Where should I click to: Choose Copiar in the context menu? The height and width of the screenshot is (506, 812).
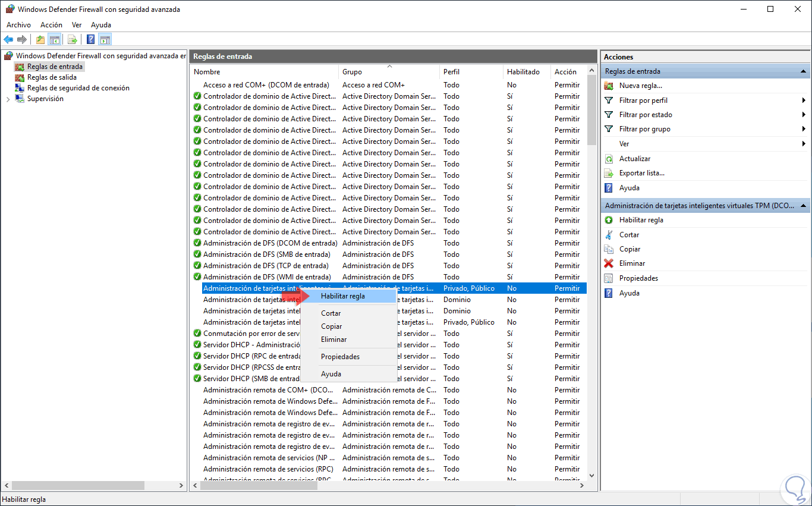[348, 326]
